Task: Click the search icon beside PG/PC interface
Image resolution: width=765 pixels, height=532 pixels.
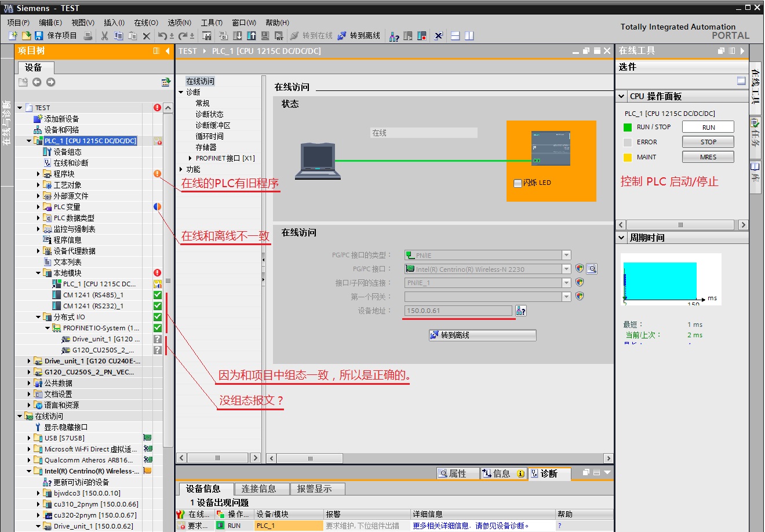Action: click(592, 269)
